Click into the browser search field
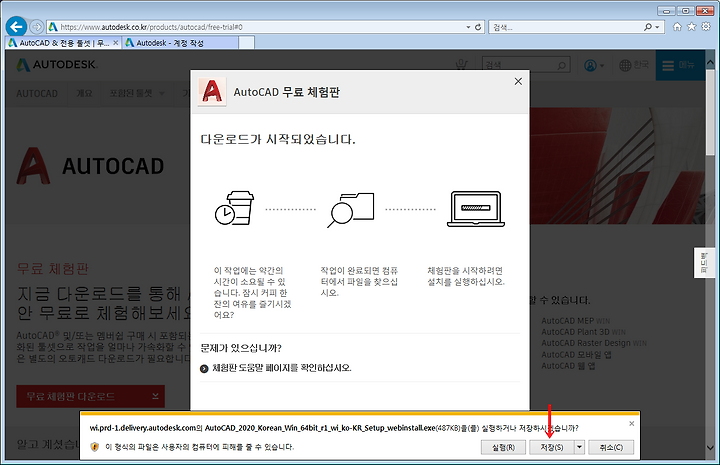This screenshot has width=720, height=465. pos(567,27)
